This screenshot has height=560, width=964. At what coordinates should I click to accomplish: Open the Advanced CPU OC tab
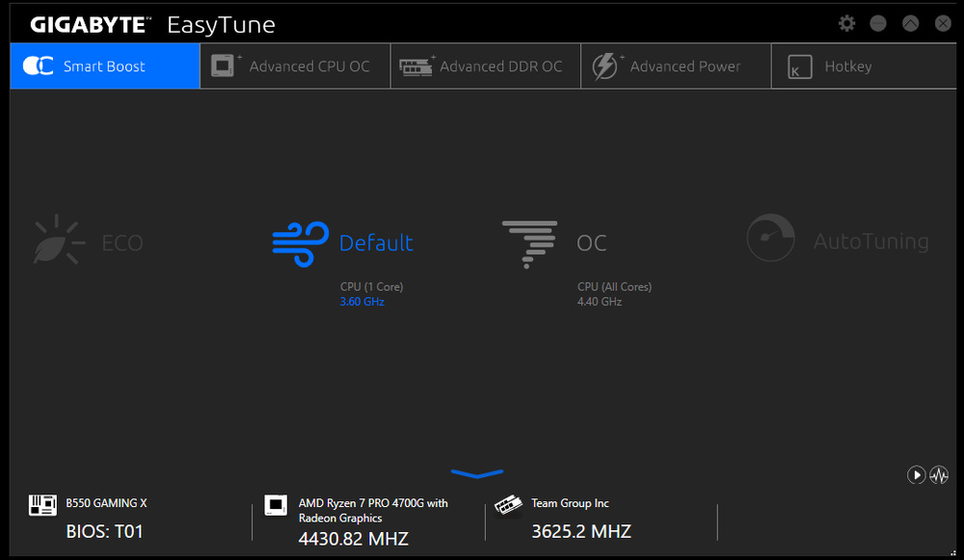[x=295, y=67]
